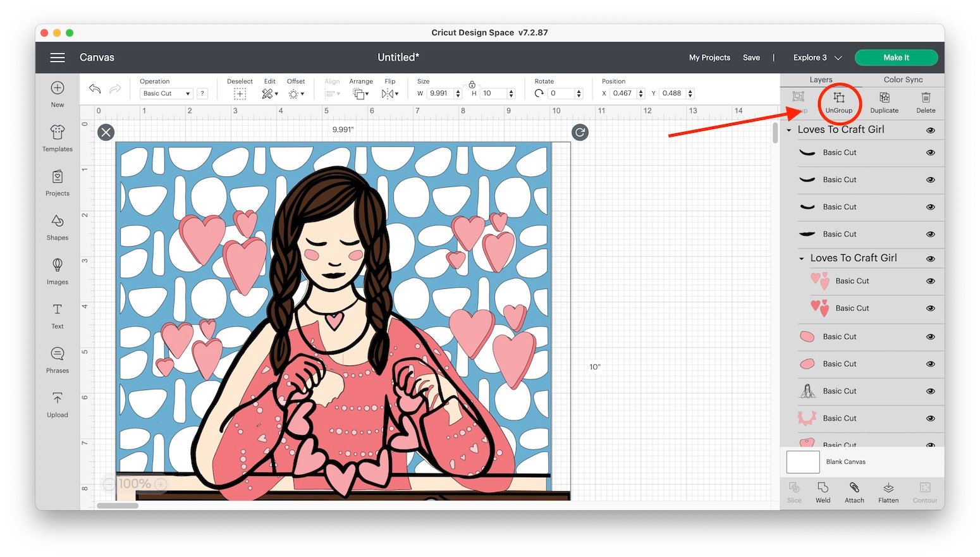The width and height of the screenshot is (980, 557).
Task: Open the Flip dropdown
Action: [390, 94]
